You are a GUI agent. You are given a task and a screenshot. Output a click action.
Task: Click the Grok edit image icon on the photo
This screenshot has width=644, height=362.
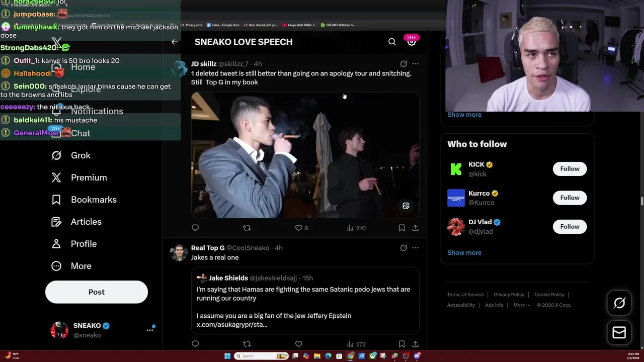[x=406, y=206]
